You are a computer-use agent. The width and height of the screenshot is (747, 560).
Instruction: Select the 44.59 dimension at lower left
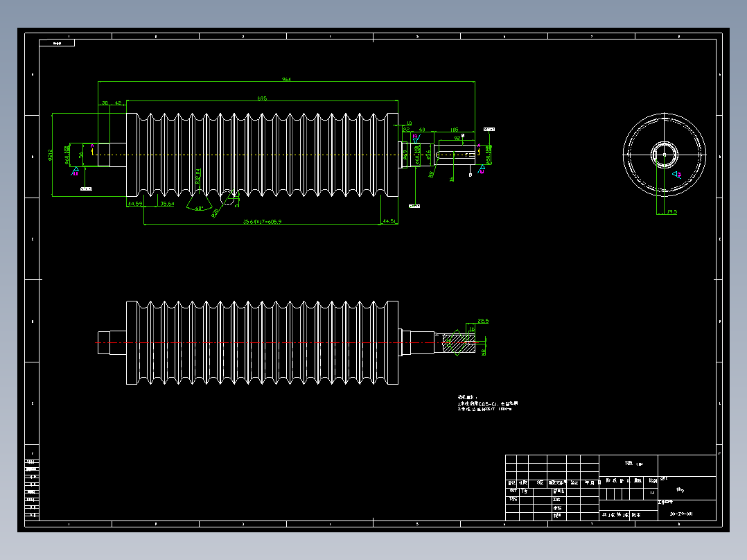135,204
